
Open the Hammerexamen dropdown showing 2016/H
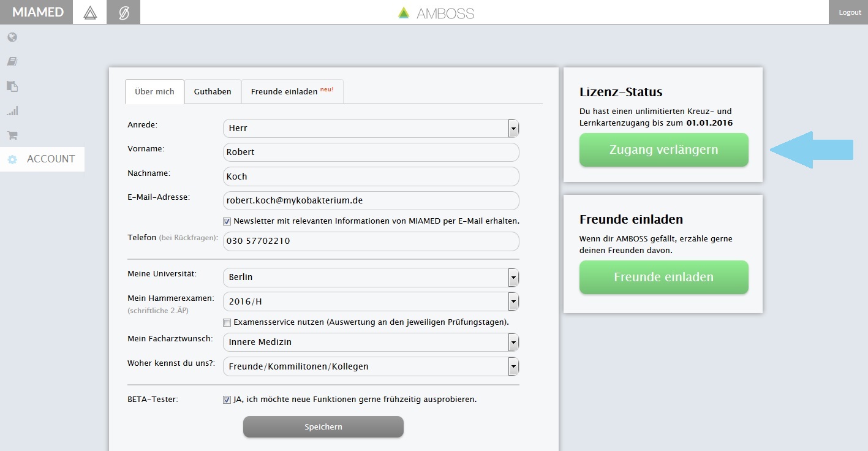pos(371,301)
